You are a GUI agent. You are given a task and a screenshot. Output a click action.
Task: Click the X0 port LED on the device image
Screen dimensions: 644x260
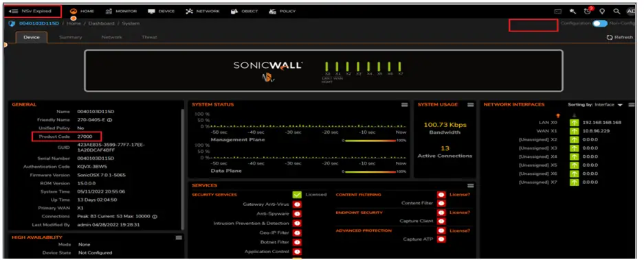tap(327, 67)
